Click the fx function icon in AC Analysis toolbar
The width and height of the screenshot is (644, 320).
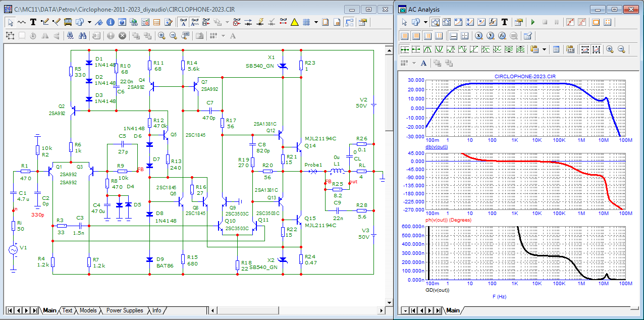493,22
